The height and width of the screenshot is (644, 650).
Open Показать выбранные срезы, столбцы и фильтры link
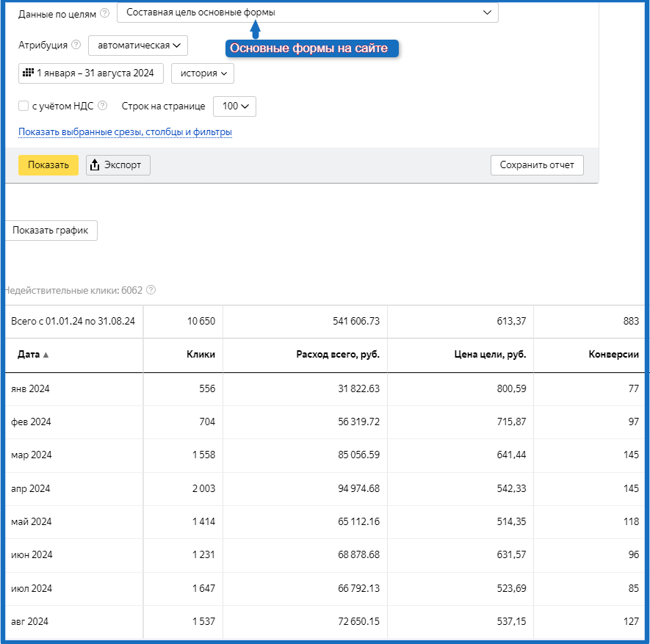125,132
